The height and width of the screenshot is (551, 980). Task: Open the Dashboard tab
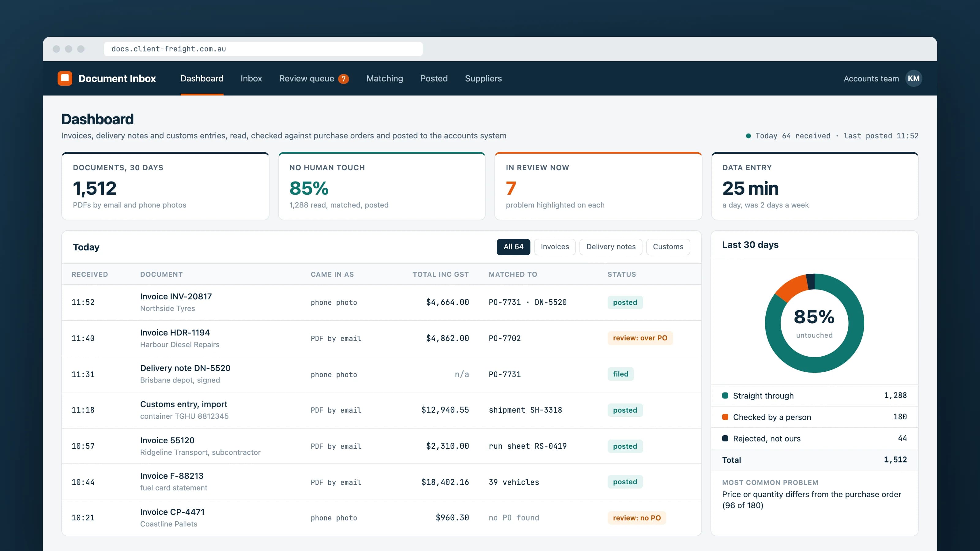(202, 78)
